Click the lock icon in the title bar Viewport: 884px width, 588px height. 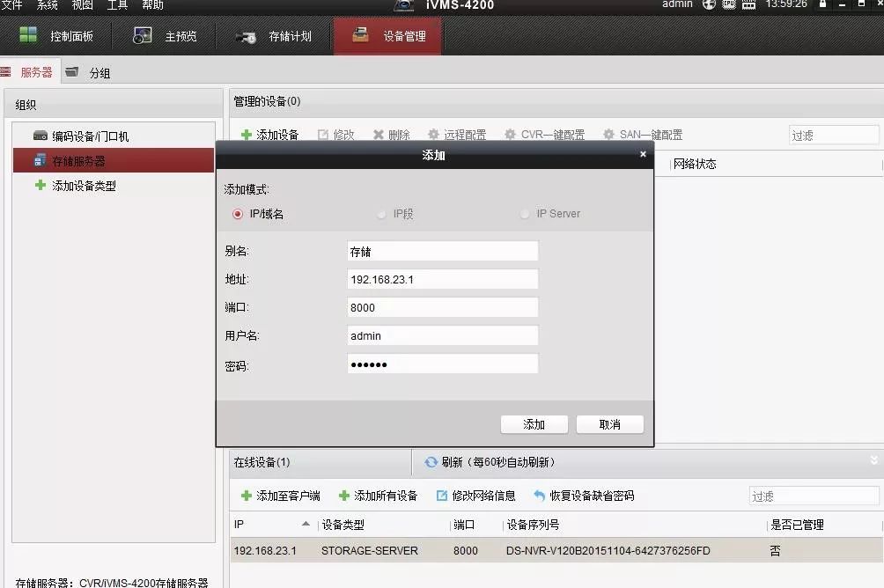click(x=822, y=4)
